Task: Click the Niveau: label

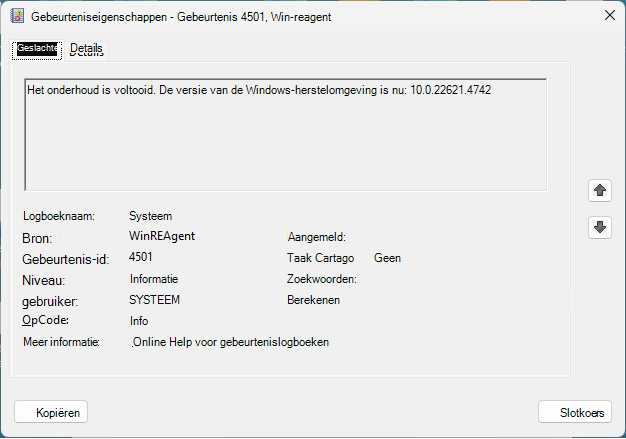Action: (44, 280)
